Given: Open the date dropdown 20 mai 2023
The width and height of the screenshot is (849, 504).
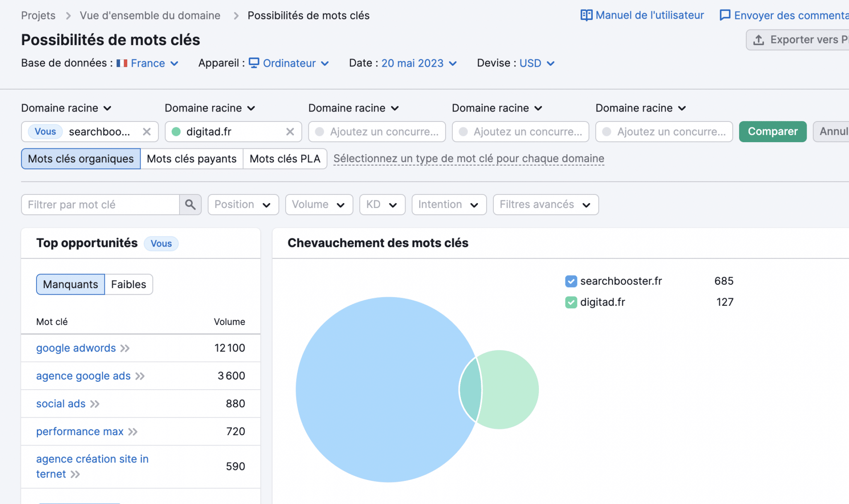Looking at the screenshot, I should pyautogui.click(x=419, y=63).
